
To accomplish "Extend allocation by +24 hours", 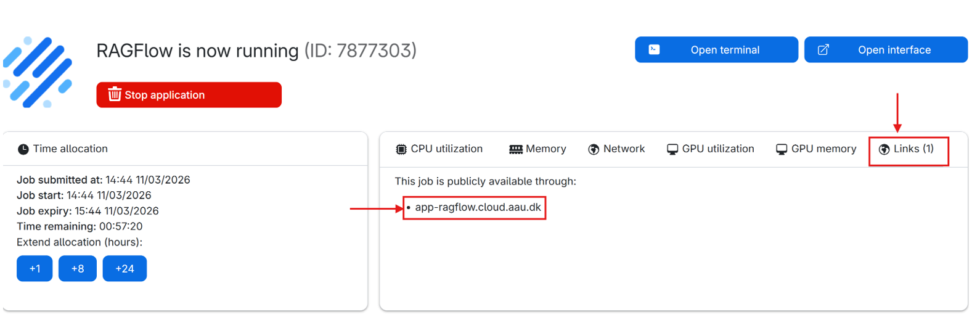I will 125,268.
